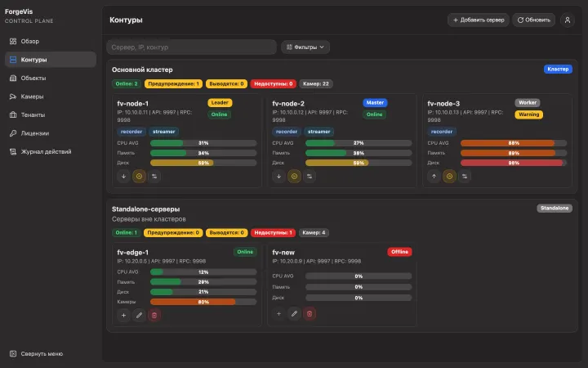This screenshot has width=588, height=368.
Task: Click up-arrow icon on fv-node-3 card
Action: 434,176
